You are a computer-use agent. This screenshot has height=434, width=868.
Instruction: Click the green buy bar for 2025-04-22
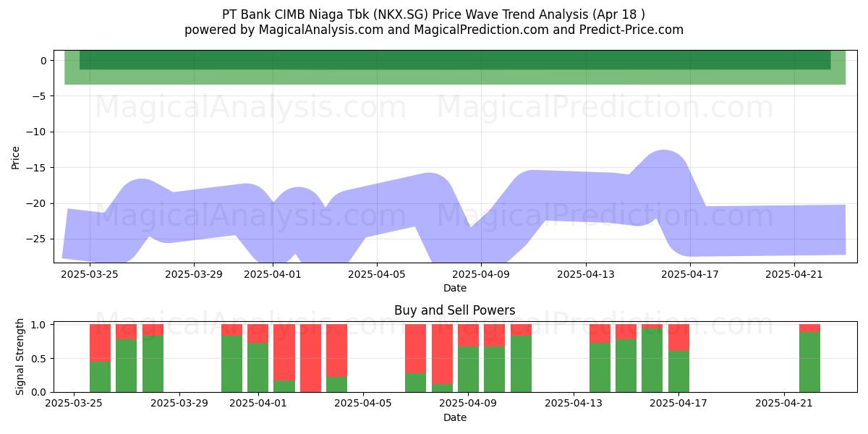pyautogui.click(x=810, y=362)
